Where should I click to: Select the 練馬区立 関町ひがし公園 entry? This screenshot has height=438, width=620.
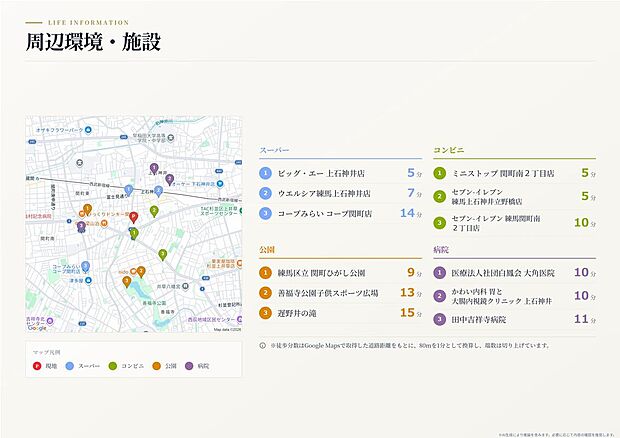tap(340, 273)
